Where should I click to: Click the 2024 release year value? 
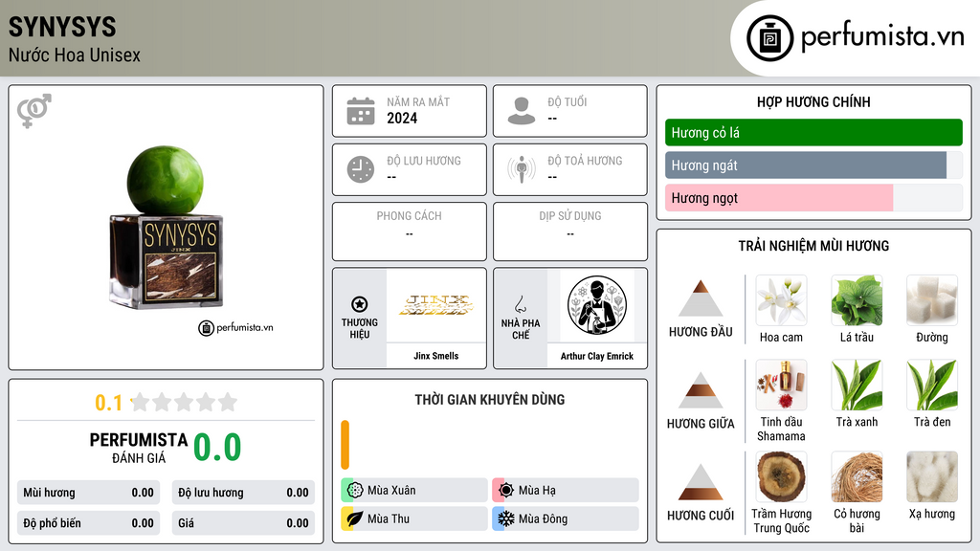tap(402, 118)
